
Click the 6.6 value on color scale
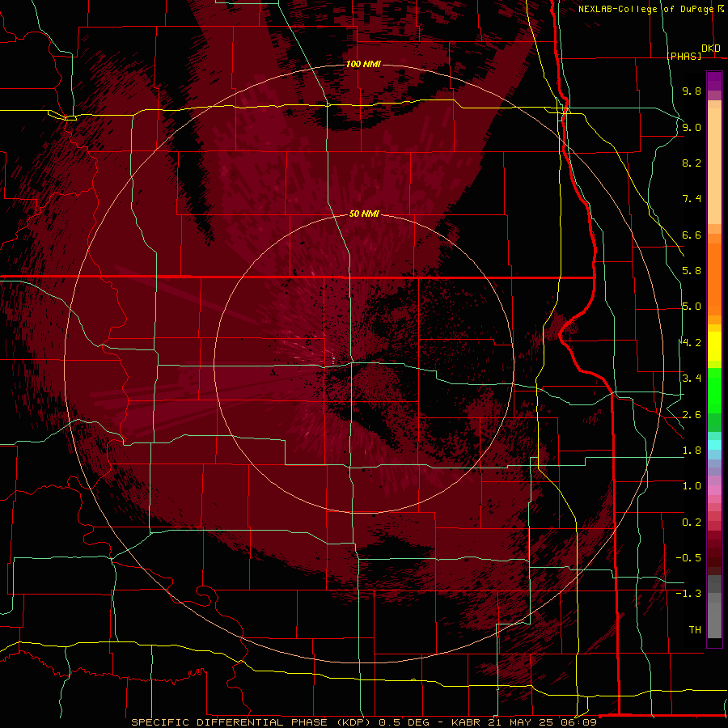tap(692, 235)
